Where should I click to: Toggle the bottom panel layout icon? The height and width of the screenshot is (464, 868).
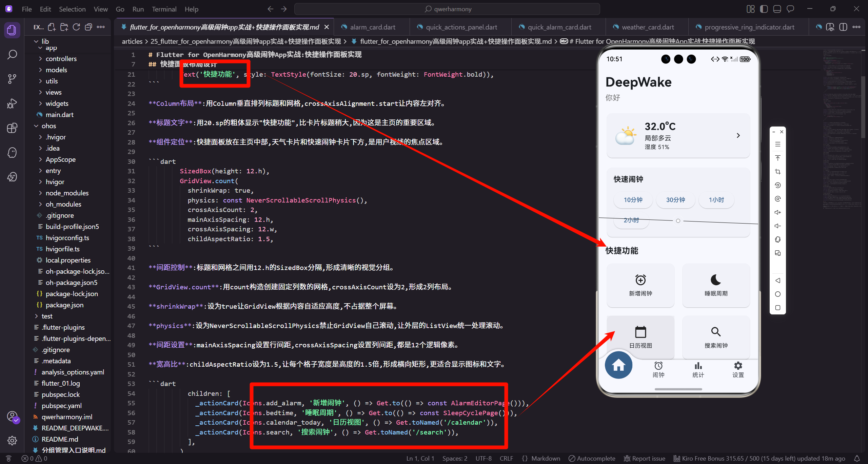777,9
